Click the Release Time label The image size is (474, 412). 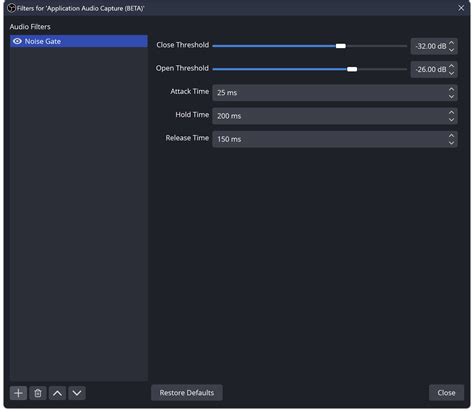(187, 138)
